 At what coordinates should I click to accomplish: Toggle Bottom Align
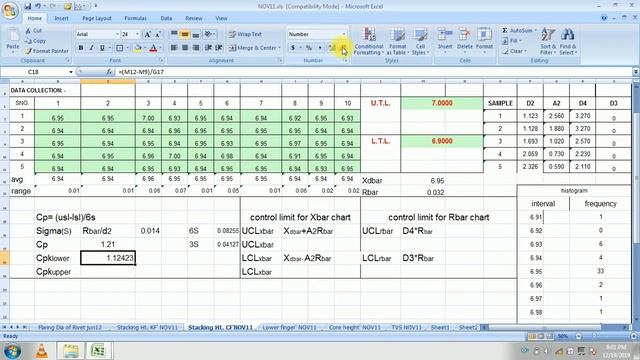click(196, 34)
